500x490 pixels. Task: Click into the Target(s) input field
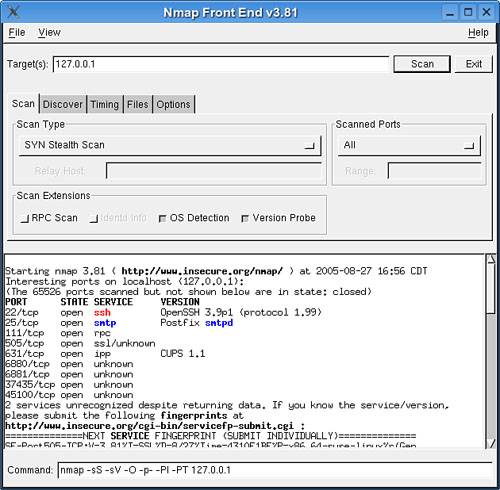point(221,64)
